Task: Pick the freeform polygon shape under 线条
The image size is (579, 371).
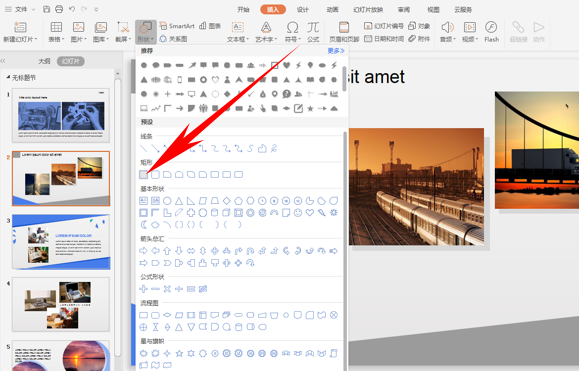Action: (262, 148)
